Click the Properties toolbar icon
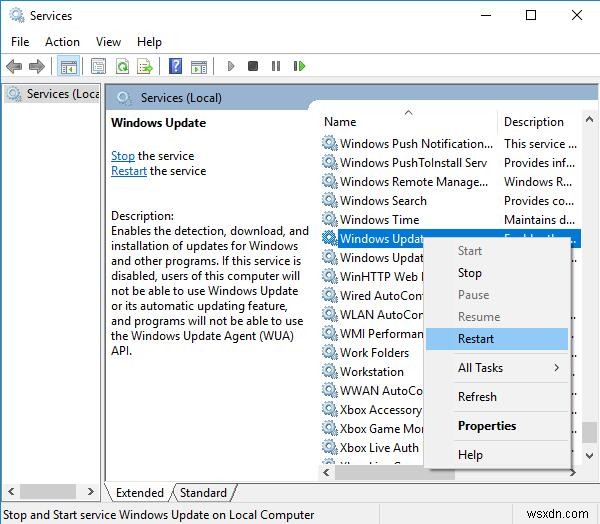This screenshot has width=600, height=524. pyautogui.click(x=98, y=67)
